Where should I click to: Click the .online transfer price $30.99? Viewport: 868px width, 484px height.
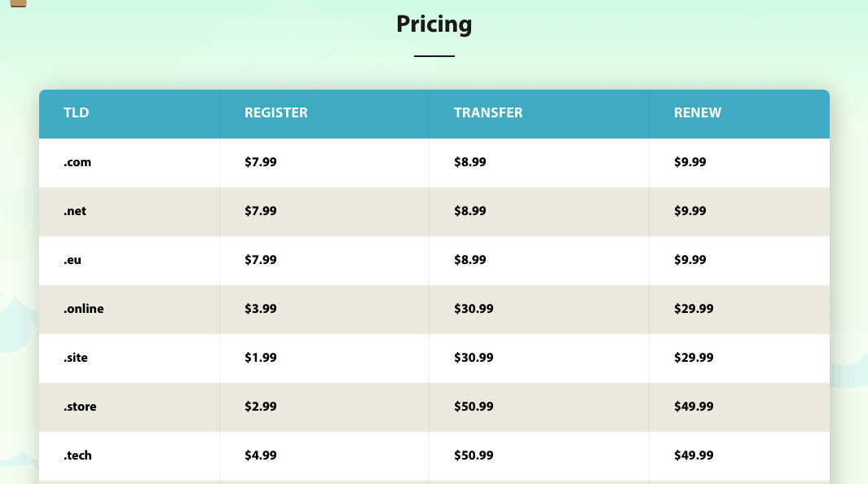point(474,309)
